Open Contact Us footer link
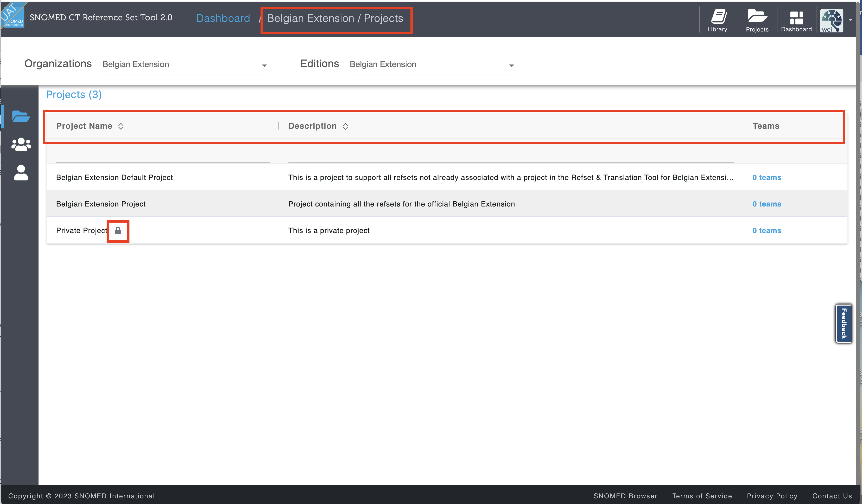The width and height of the screenshot is (862, 504). coord(832,496)
